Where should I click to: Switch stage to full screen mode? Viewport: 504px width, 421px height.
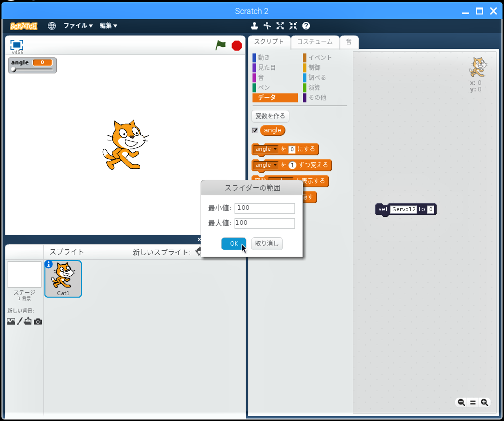16,44
